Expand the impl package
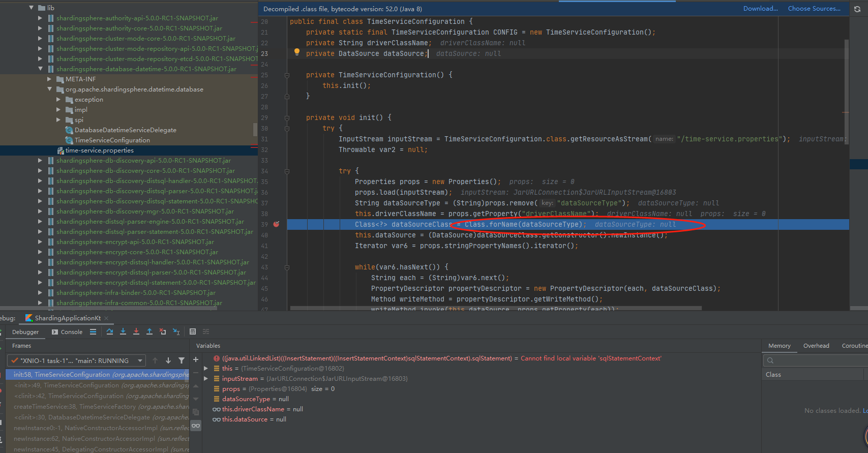The height and width of the screenshot is (453, 868). coord(58,109)
